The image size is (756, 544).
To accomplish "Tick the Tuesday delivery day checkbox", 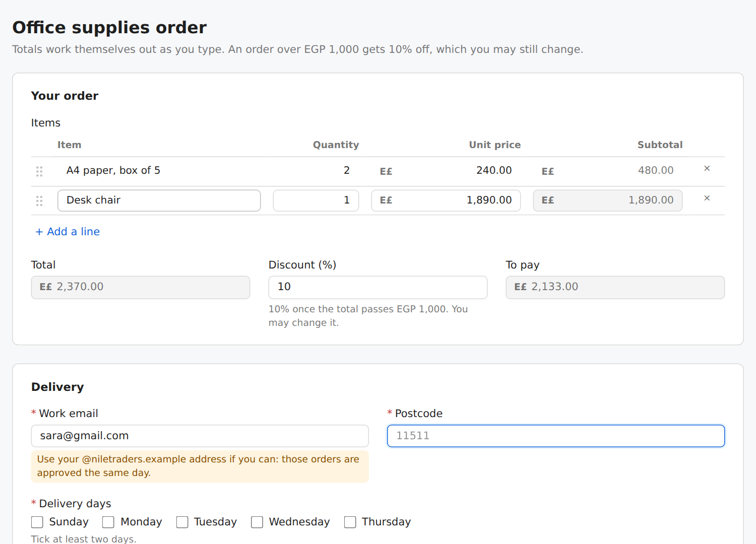I will (182, 522).
